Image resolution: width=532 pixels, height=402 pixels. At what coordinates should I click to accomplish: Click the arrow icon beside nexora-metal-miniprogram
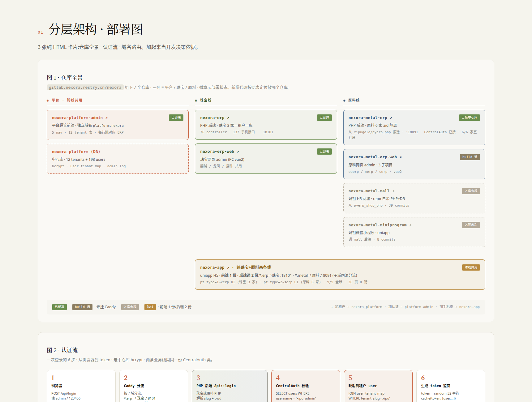point(410,225)
